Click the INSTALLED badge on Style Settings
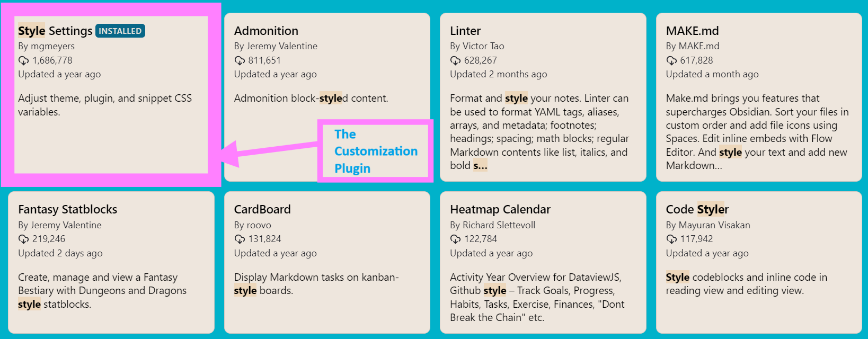This screenshot has height=339, width=868. point(120,31)
